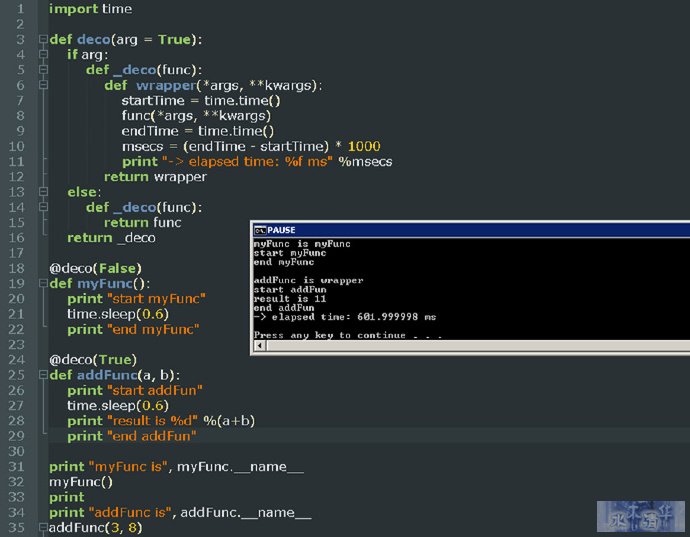Click 'myFunc()' call on line 32
Image resolution: width=690 pixels, height=537 pixels.
click(81, 482)
